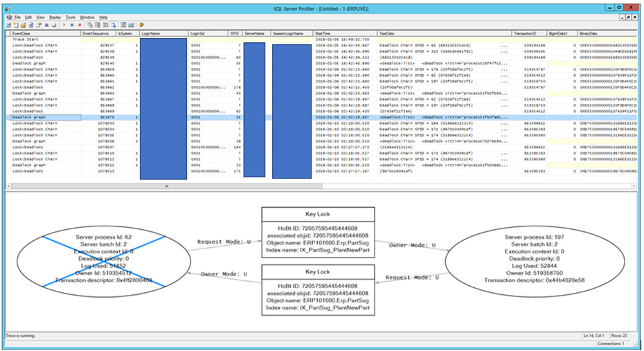Click the ServerName column header
Viewport: 644px width, 351px height.
pyautogui.click(x=257, y=33)
